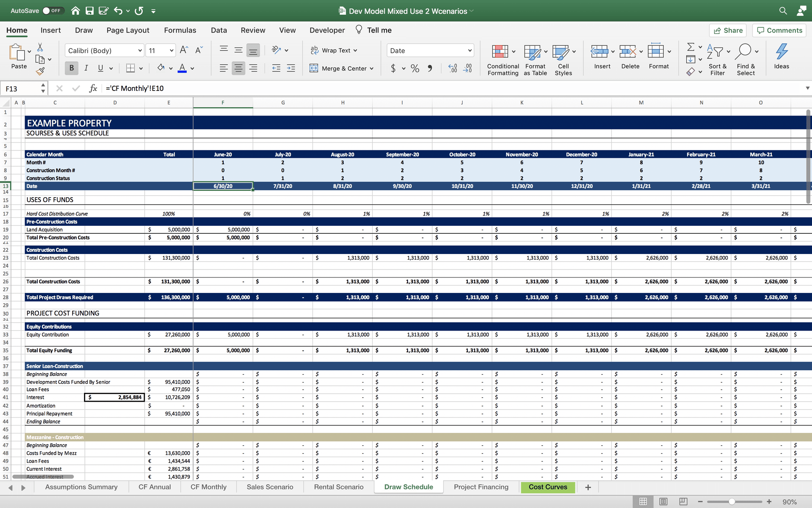
Task: Toggle Bold formatting
Action: [x=71, y=68]
